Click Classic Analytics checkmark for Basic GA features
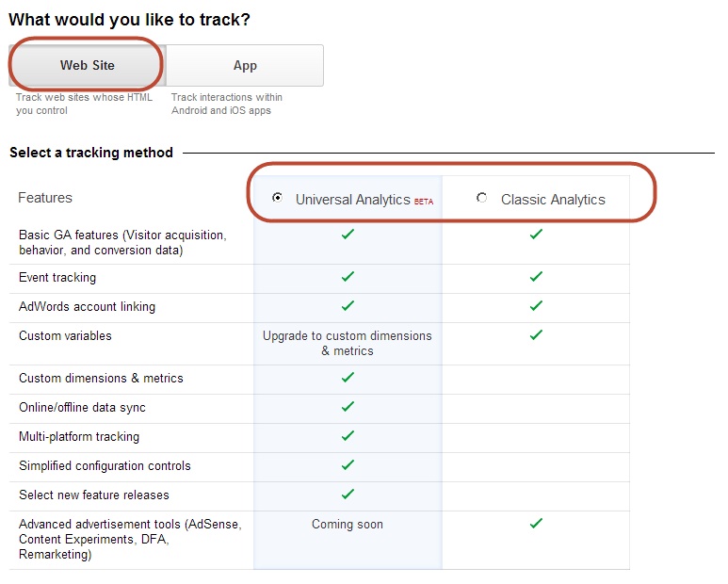 click(536, 234)
